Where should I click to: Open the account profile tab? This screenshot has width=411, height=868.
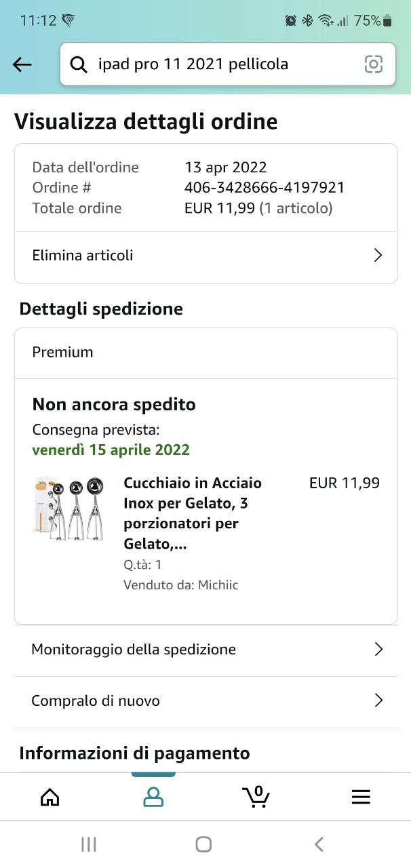tap(153, 797)
